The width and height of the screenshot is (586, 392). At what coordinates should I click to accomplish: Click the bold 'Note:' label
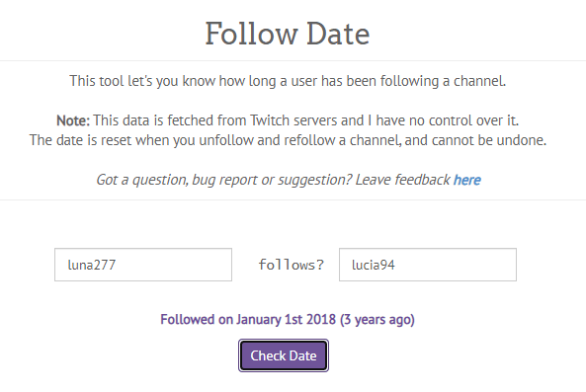(x=73, y=120)
